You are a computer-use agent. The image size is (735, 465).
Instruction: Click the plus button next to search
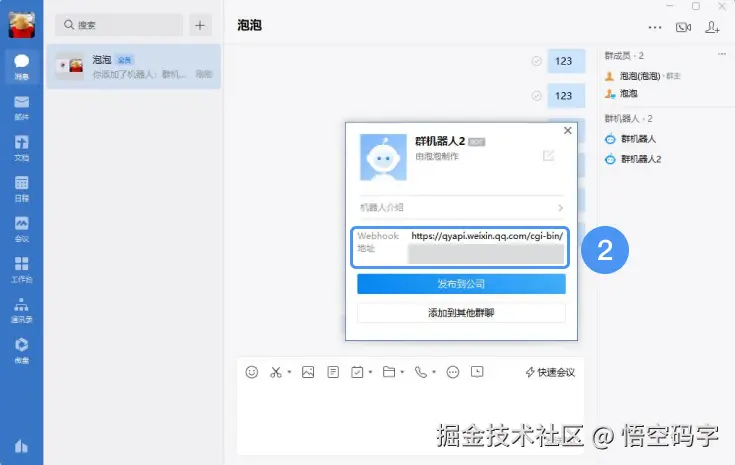point(200,25)
